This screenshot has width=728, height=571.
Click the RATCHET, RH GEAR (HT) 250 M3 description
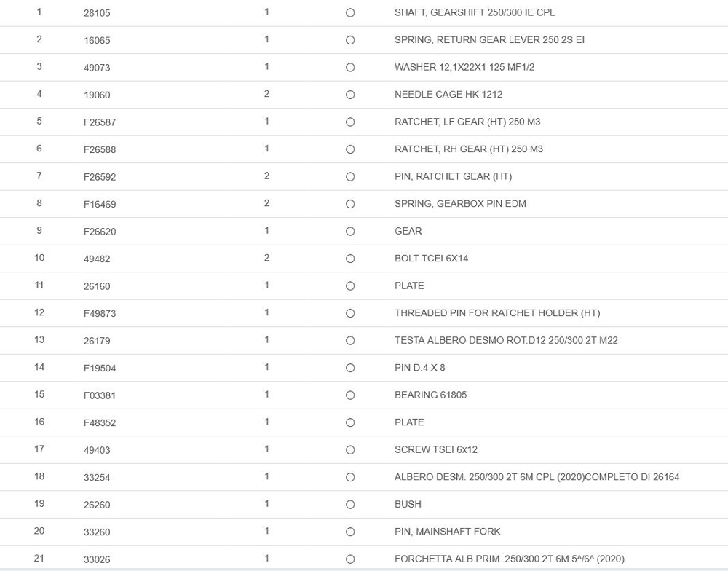[x=468, y=149]
